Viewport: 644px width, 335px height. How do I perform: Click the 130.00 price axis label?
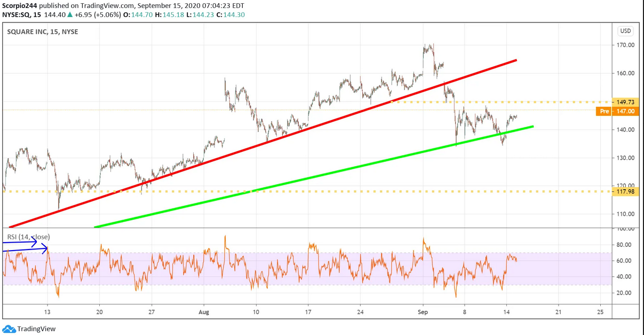pos(625,158)
